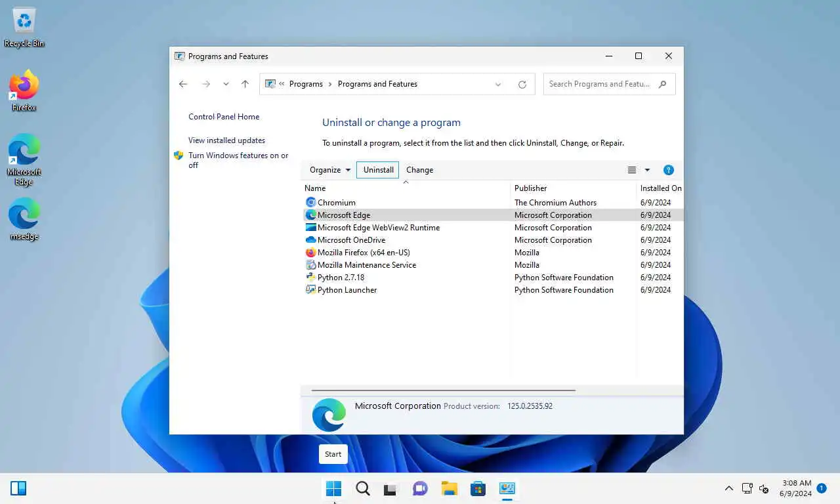Open Task View on the taskbar
840x504 pixels.
(391, 488)
